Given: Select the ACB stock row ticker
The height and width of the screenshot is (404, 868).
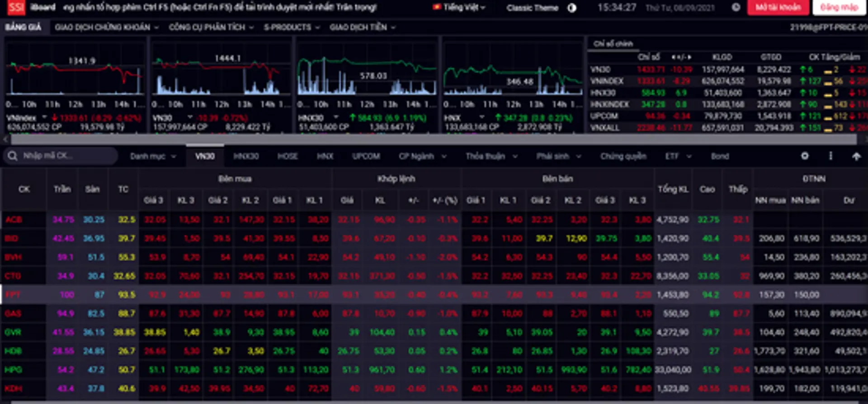Looking at the screenshot, I should [14, 220].
